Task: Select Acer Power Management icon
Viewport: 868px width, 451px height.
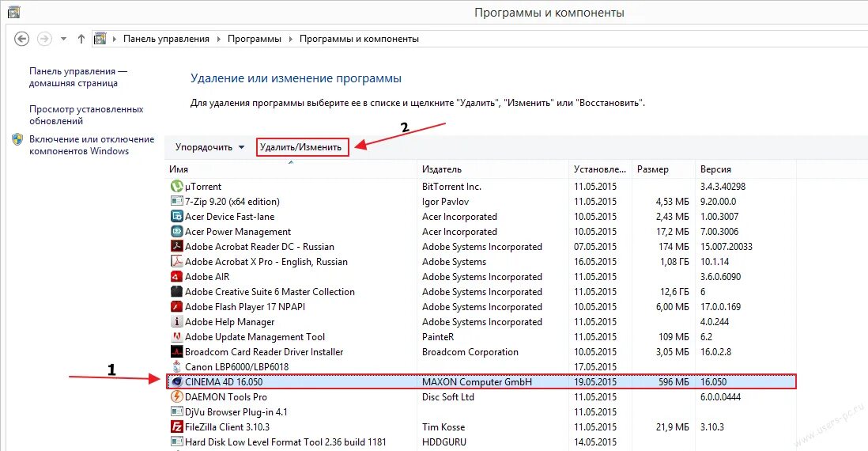Action: pyautogui.click(x=176, y=231)
